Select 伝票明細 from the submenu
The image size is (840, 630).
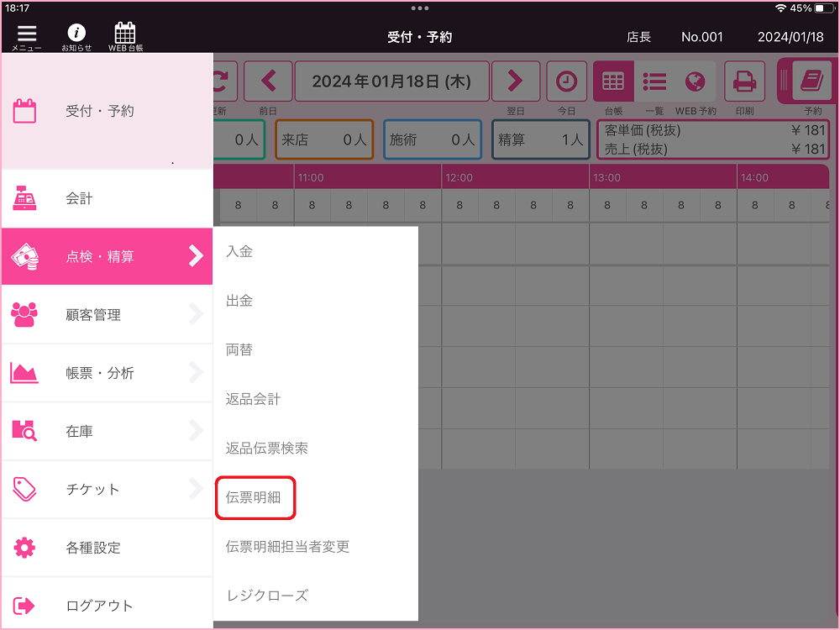click(254, 497)
